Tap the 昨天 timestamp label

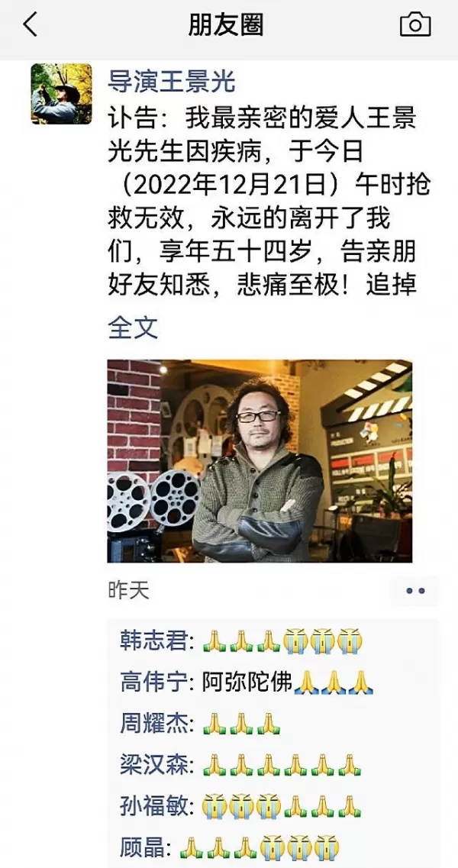pyautogui.click(x=128, y=591)
